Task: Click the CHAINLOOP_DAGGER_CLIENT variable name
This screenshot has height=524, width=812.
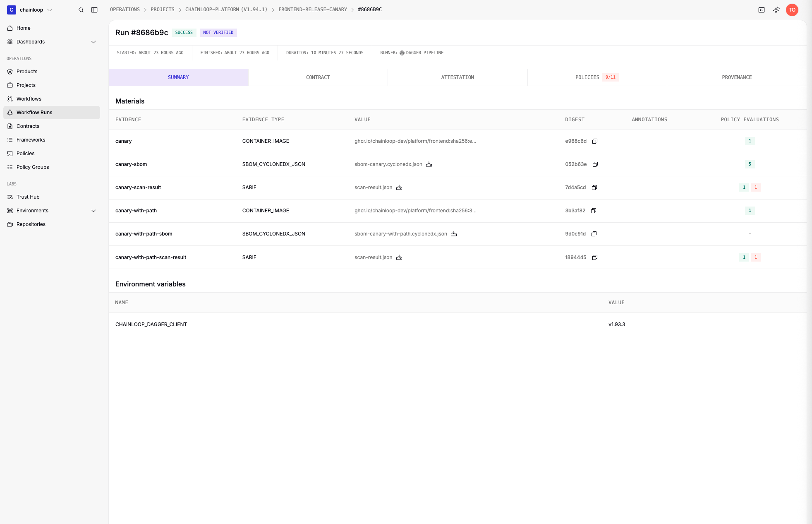Action: tap(151, 324)
